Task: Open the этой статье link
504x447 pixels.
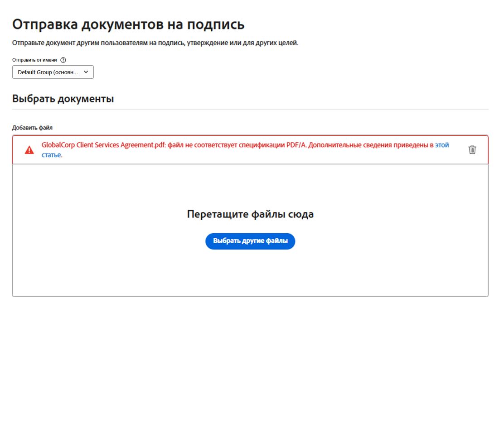Action: [442, 145]
